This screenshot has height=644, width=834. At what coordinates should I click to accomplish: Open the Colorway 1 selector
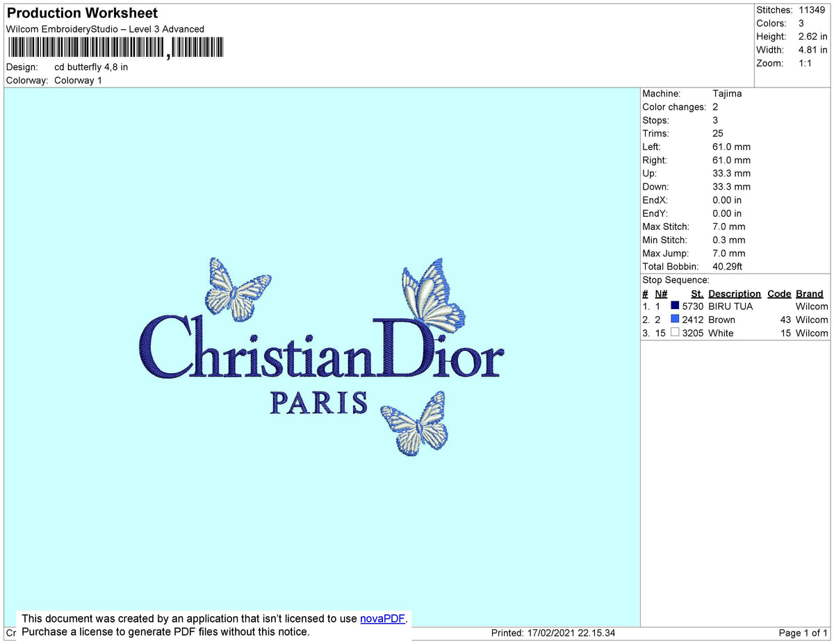click(78, 80)
